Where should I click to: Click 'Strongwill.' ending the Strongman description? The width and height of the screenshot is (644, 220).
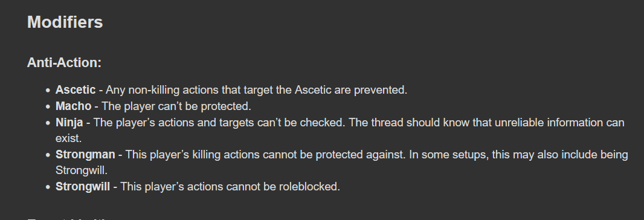[x=82, y=170]
